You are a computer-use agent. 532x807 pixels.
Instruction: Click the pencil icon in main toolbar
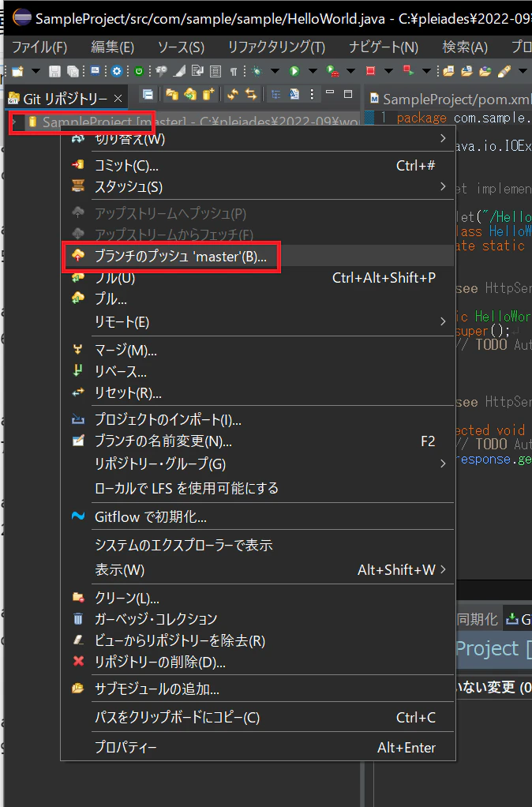[504, 71]
